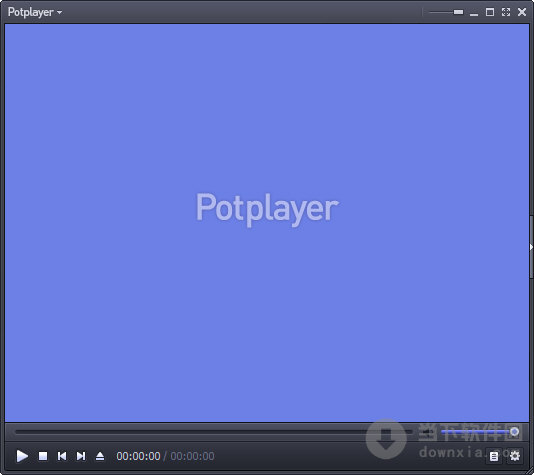The height and width of the screenshot is (475, 534).
Task: Toggle the speaker mute icon
Action: pyautogui.click(x=427, y=432)
